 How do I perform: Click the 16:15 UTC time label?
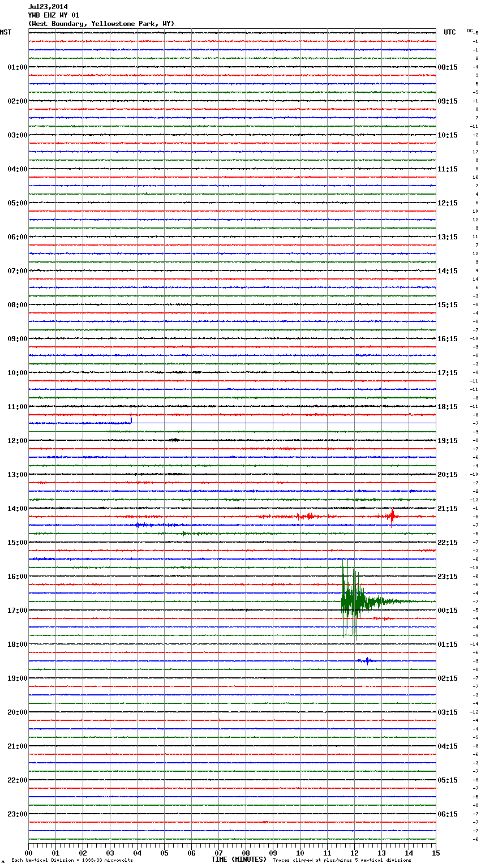coord(448,339)
